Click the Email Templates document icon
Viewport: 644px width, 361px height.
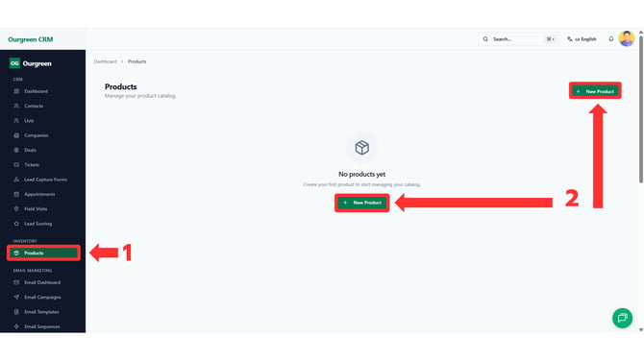16,312
